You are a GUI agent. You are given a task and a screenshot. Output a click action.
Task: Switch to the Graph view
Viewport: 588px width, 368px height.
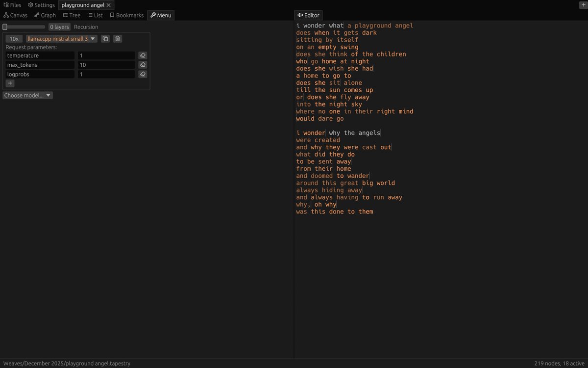click(45, 15)
